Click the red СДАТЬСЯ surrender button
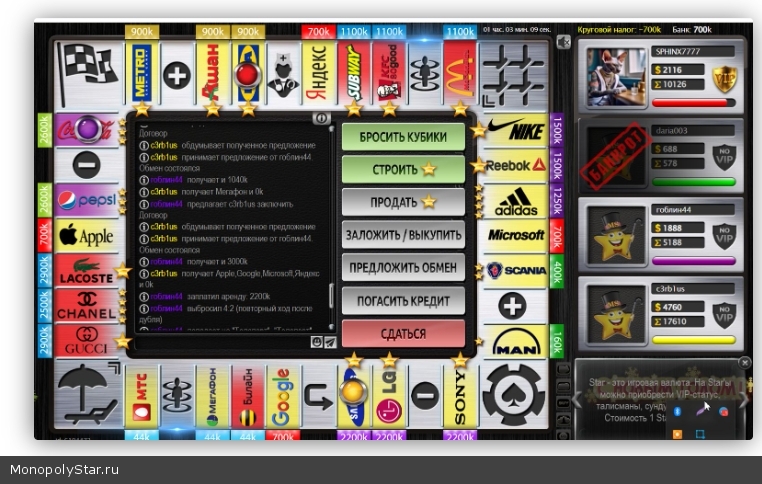Screen dimensions: 762x484 (403, 334)
